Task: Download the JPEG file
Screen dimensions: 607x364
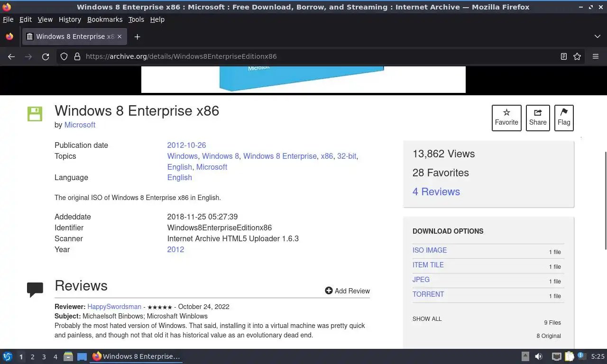Action: [421, 280]
